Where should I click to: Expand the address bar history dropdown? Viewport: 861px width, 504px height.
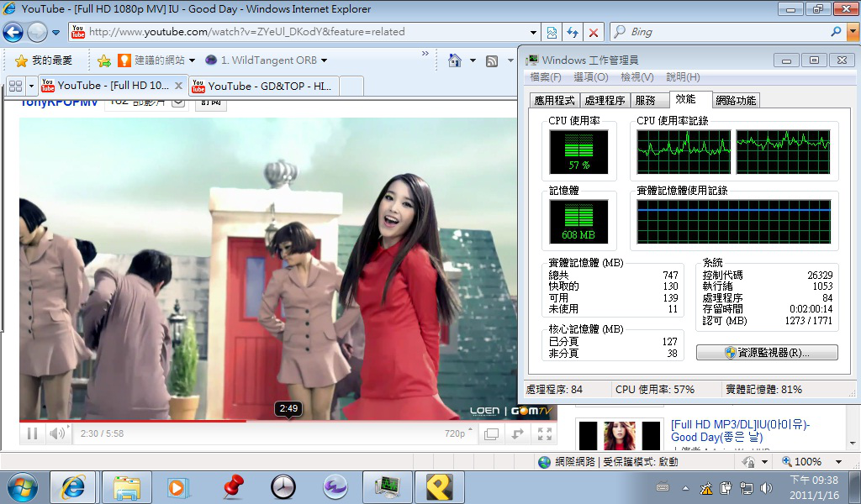point(533,33)
